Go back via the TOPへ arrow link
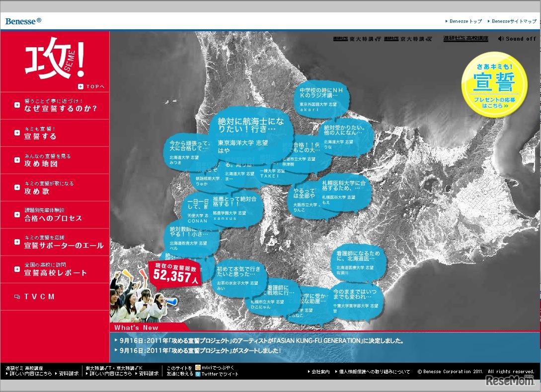Screen dimensions: 541x392 point(91,86)
